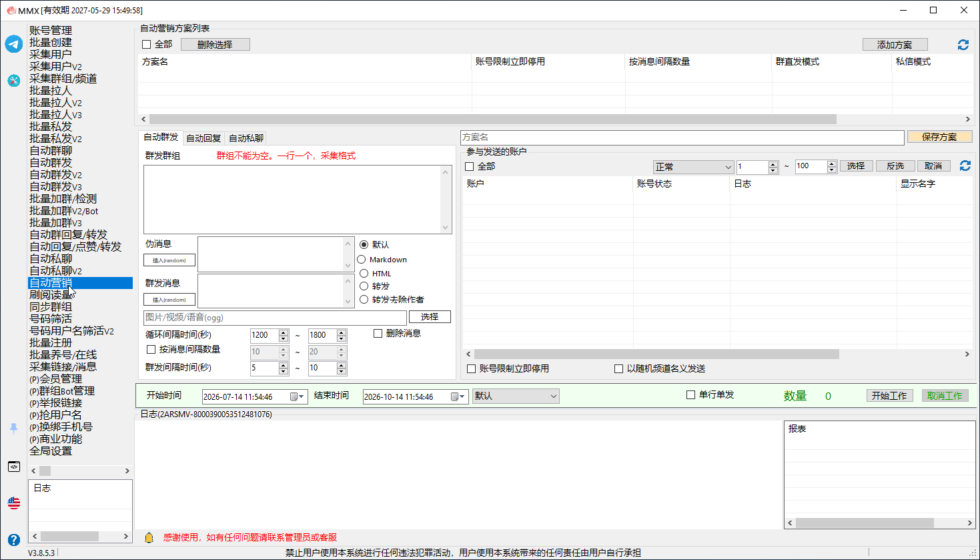
Task: Open help question mark icon
Action: click(x=13, y=539)
